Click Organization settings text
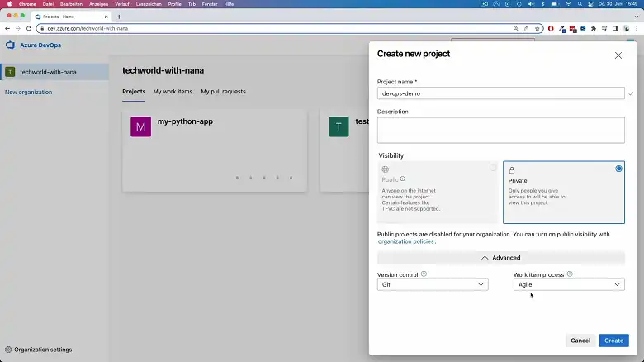 point(43,350)
